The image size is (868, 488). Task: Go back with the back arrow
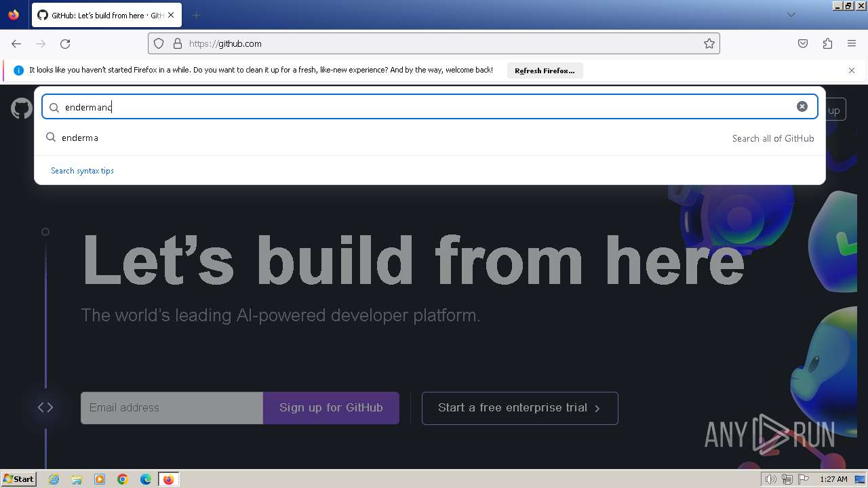coord(16,43)
